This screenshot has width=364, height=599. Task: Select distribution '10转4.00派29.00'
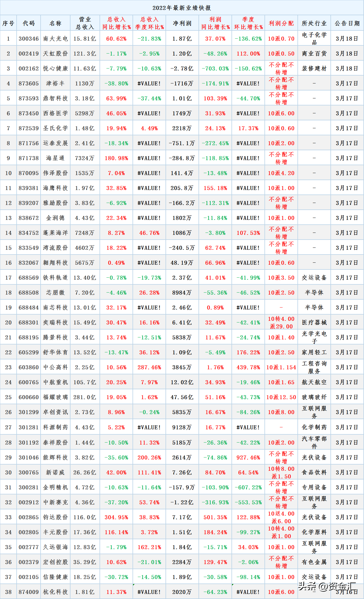pyautogui.click(x=281, y=322)
